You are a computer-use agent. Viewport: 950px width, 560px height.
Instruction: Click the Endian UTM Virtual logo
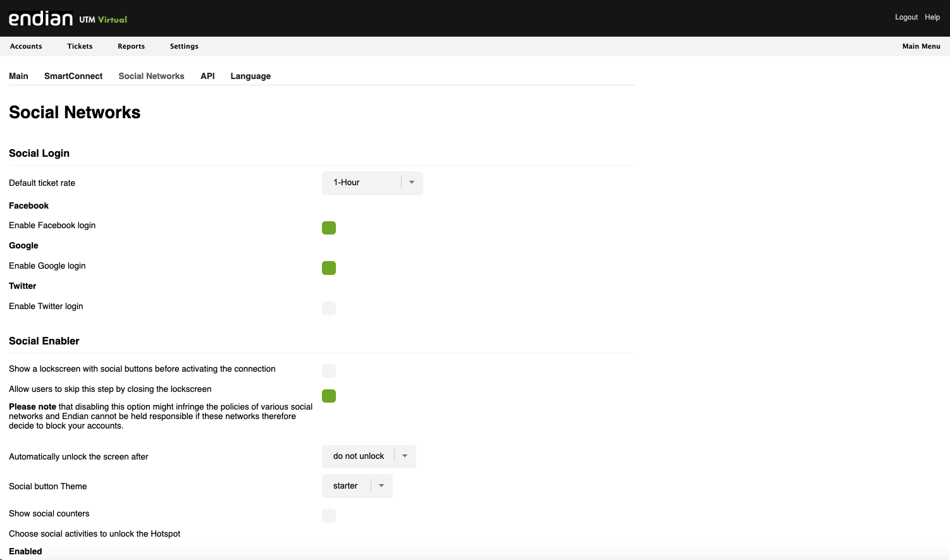click(68, 18)
